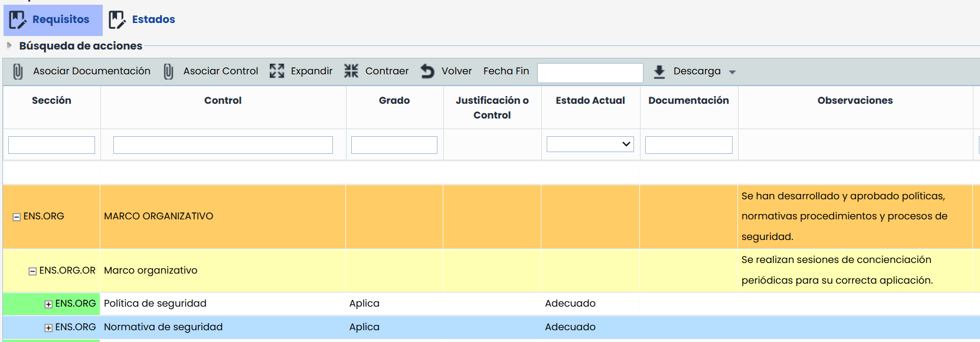Collapse the ENS.ORG tree row
Screen dimensions: 980x342
pyautogui.click(x=17, y=217)
